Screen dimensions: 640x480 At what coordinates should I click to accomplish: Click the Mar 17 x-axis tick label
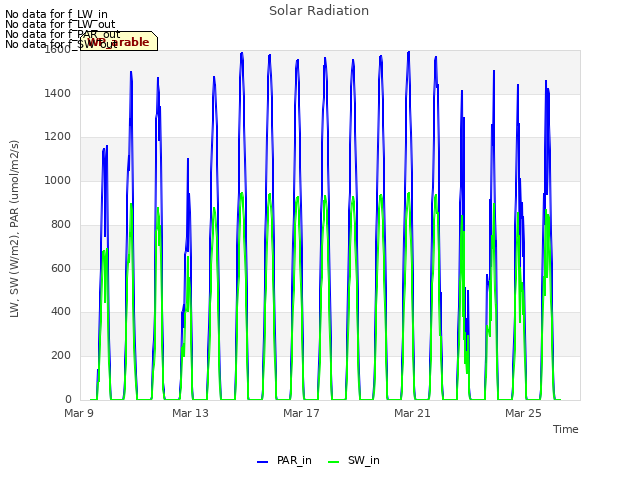click(x=301, y=413)
